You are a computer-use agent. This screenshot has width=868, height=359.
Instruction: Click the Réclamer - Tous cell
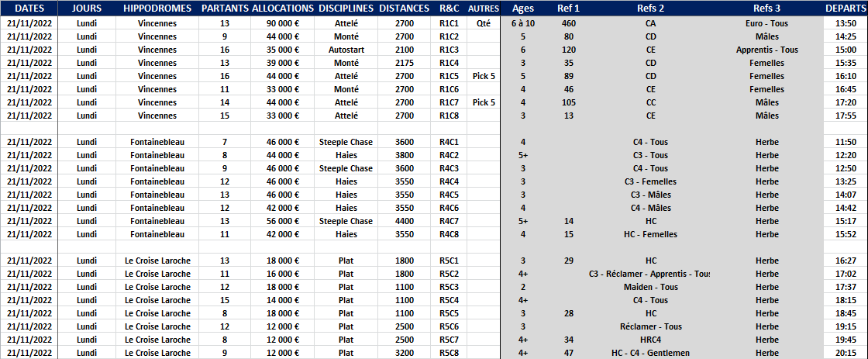coord(651,326)
